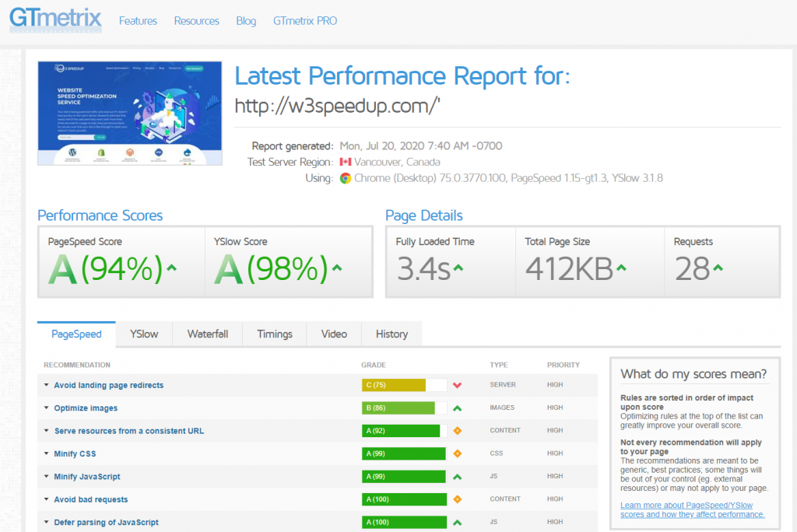Open the Waterfall tab
Viewport: 797px width, 532px height.
coord(207,334)
